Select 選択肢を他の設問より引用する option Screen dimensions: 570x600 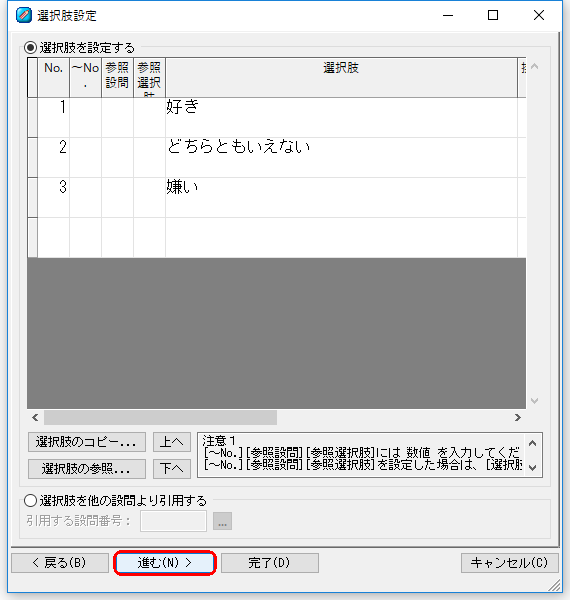point(30,501)
